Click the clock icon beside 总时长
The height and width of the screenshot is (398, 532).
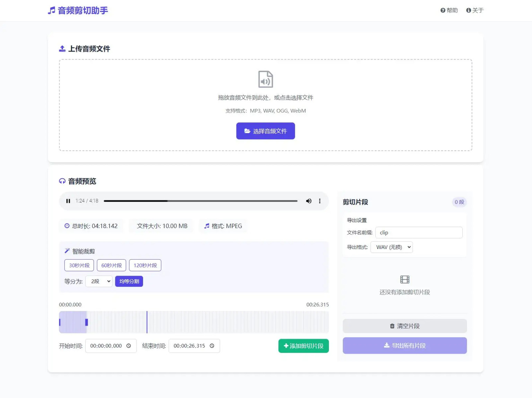tap(67, 226)
